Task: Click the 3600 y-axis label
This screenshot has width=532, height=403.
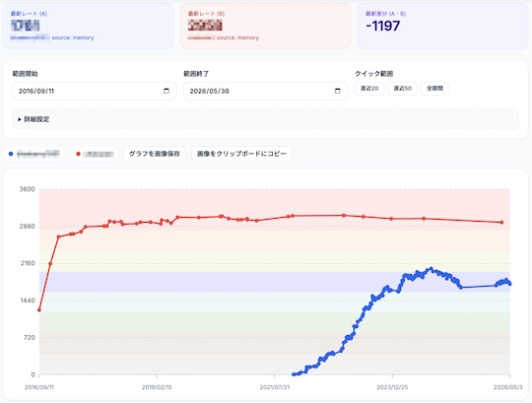Action: (x=28, y=189)
